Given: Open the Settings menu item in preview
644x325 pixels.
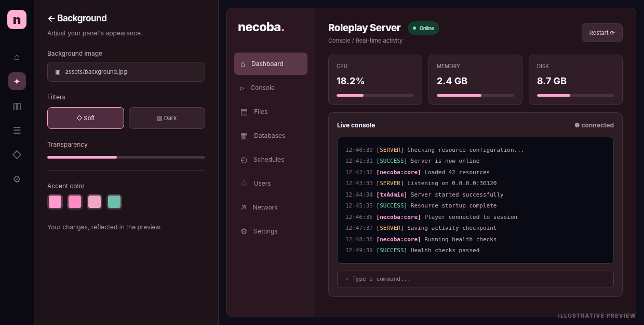Looking at the screenshot, I should pos(271,231).
